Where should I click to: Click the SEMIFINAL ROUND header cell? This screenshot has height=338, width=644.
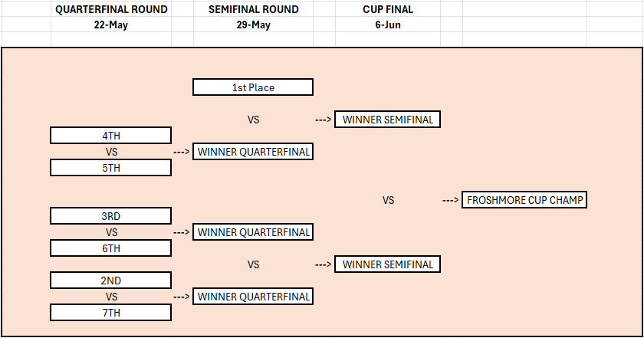tap(253, 9)
